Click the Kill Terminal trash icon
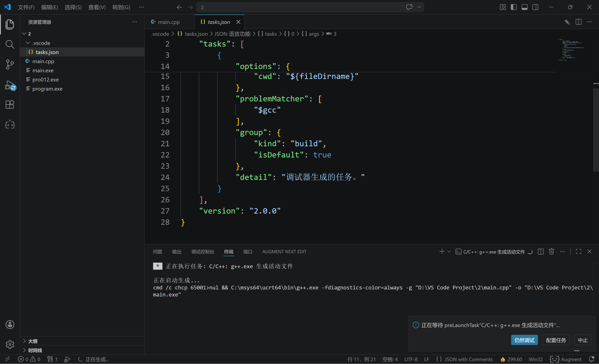The height and width of the screenshot is (364, 599). [x=551, y=252]
